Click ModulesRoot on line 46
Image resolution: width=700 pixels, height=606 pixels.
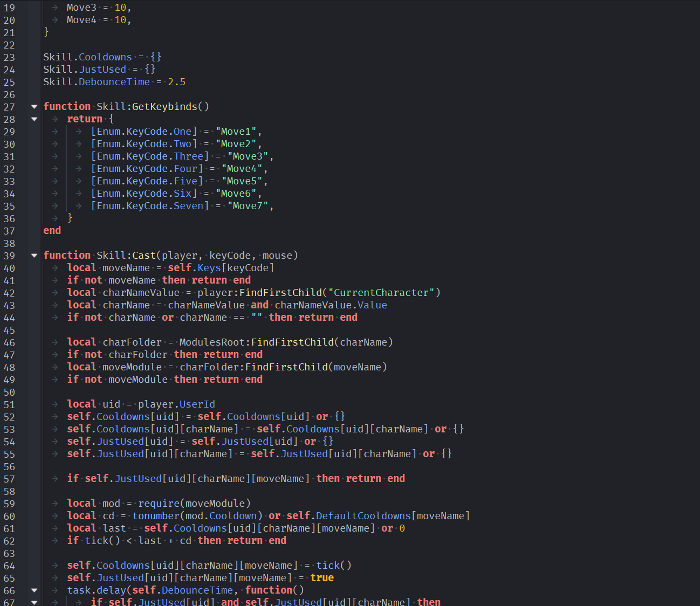(x=212, y=342)
